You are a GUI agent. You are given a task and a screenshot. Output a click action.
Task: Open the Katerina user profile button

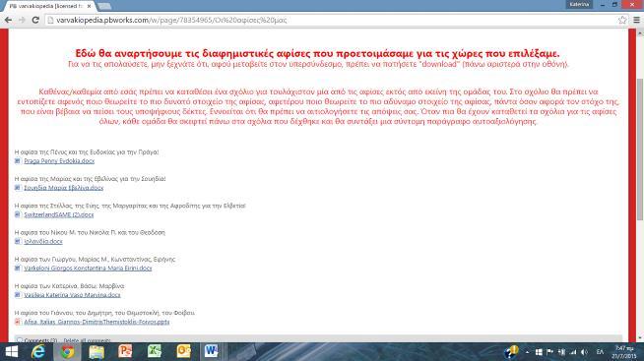click(579, 5)
